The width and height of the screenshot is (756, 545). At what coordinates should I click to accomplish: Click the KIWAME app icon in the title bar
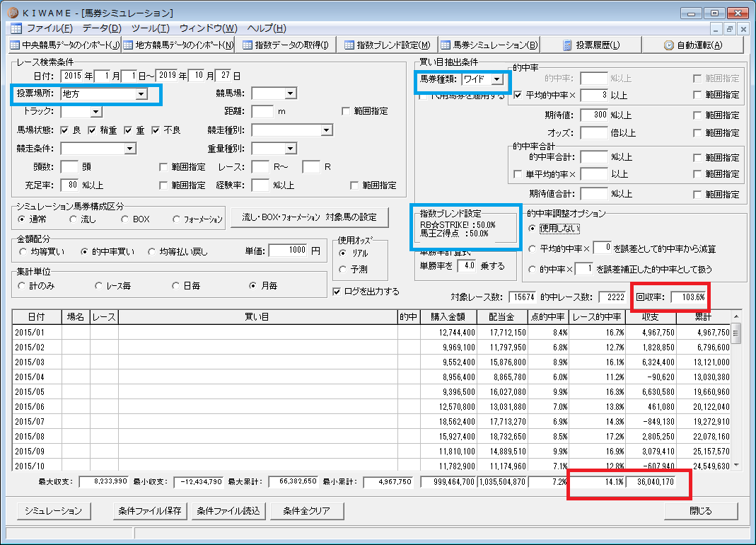13,12
